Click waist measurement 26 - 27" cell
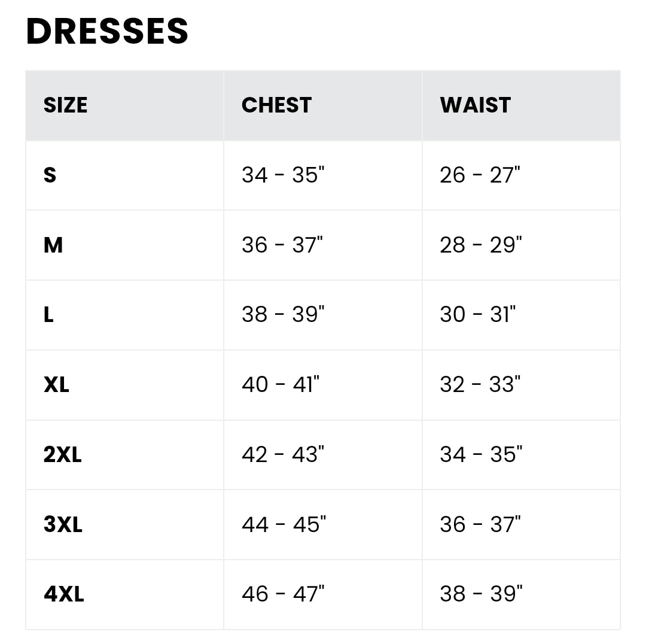This screenshot has height=644, width=646. 480,175
